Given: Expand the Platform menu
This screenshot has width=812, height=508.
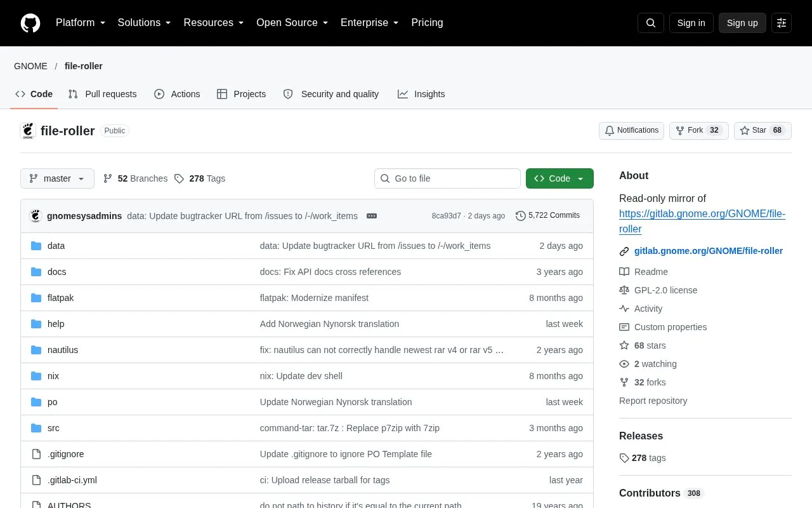Looking at the screenshot, I should pos(81,23).
